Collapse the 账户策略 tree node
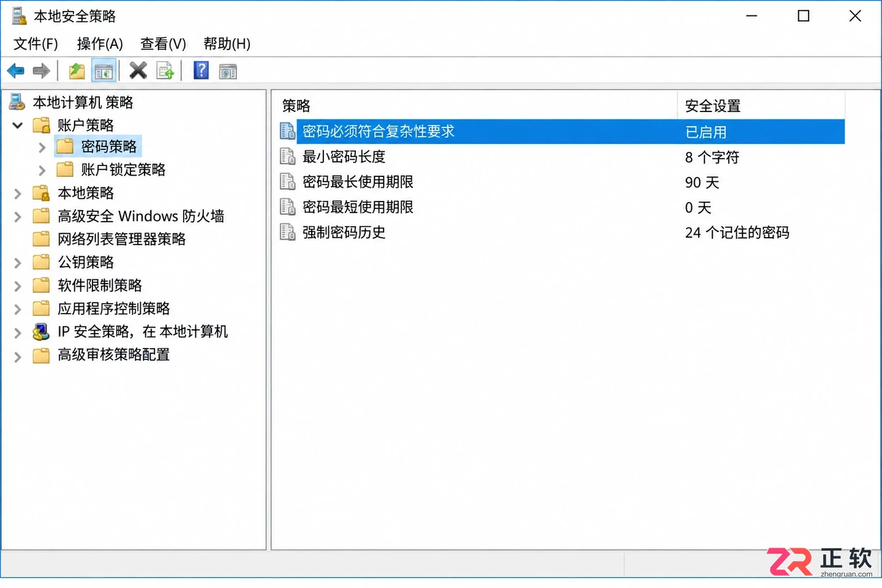882x588 pixels. [18, 125]
